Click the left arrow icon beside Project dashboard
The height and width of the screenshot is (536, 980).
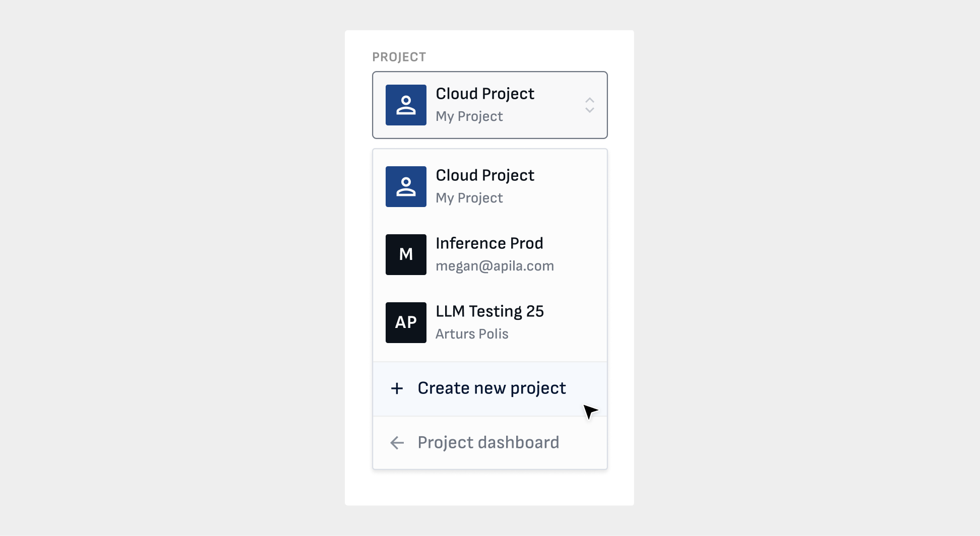[397, 443]
